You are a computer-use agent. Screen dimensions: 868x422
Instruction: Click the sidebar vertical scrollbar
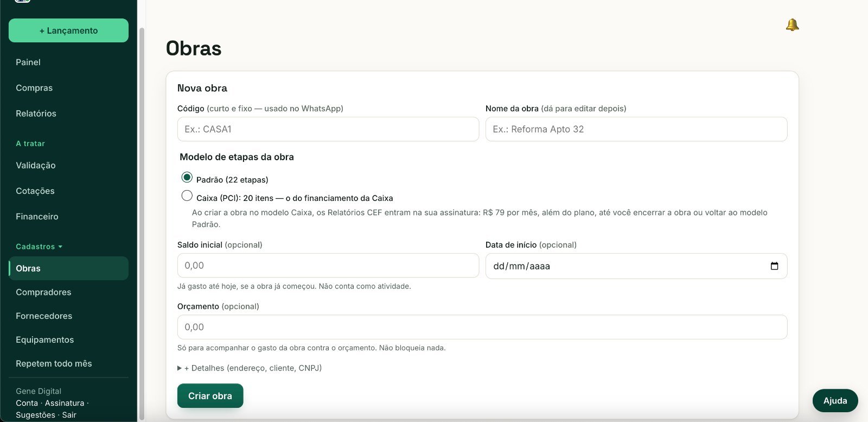(x=142, y=223)
